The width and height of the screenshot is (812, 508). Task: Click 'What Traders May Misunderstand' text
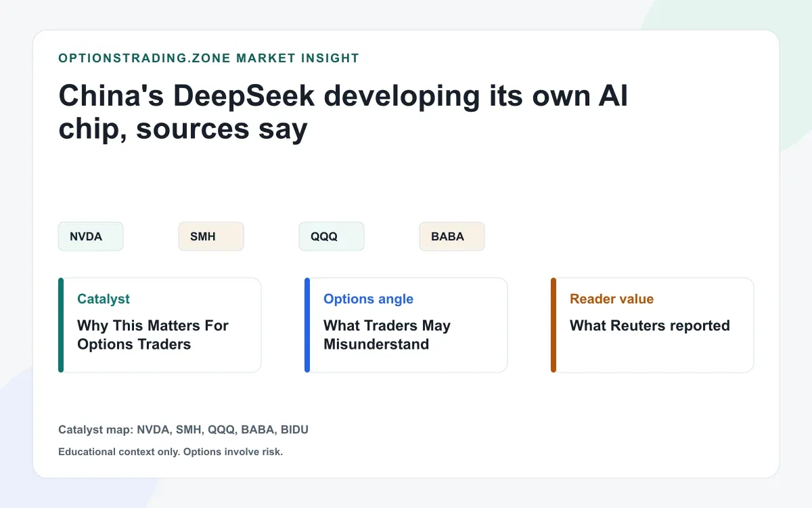tap(387, 335)
